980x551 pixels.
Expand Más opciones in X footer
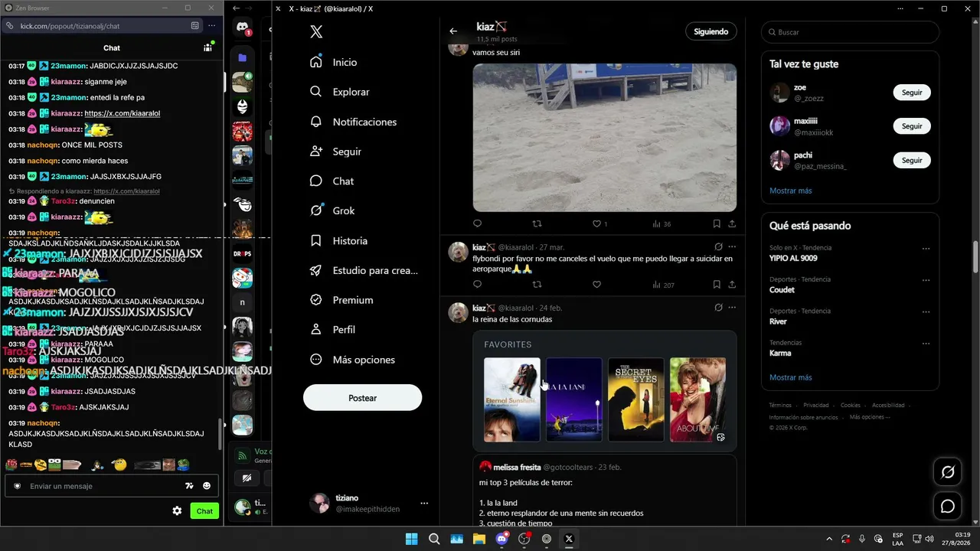(x=870, y=417)
